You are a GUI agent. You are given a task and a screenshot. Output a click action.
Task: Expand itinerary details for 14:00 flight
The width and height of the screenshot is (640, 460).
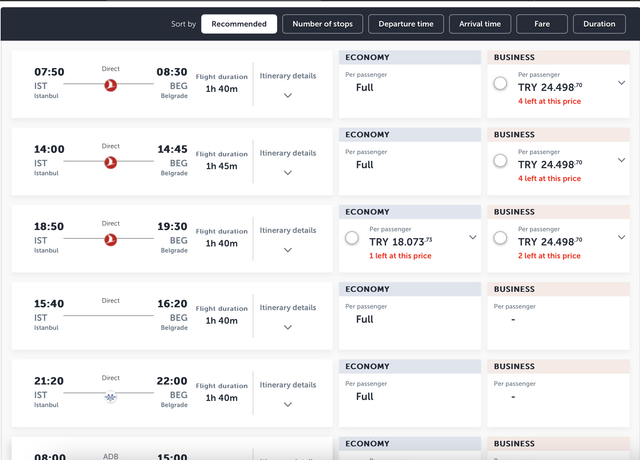288,173
